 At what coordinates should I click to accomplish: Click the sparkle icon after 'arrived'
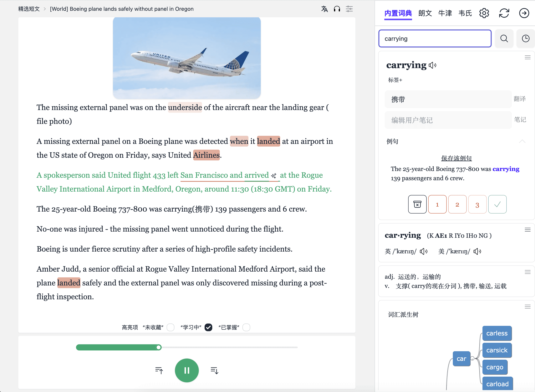pyautogui.click(x=274, y=176)
